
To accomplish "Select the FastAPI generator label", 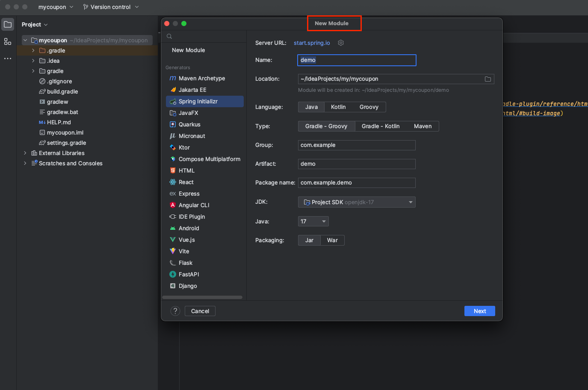I will click(189, 274).
